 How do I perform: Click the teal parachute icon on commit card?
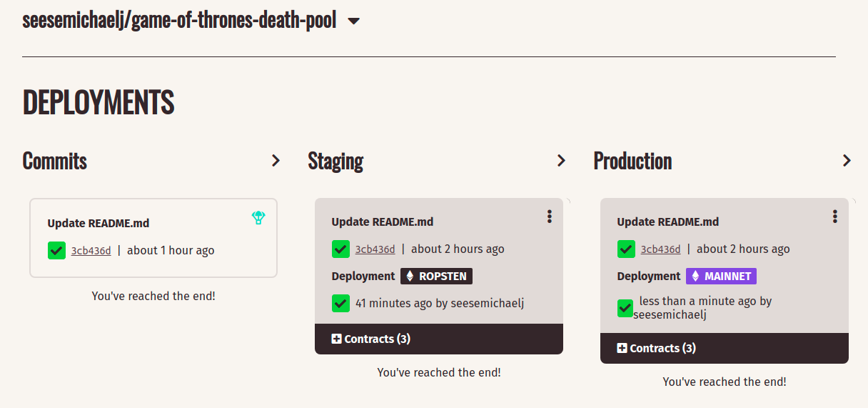(258, 218)
